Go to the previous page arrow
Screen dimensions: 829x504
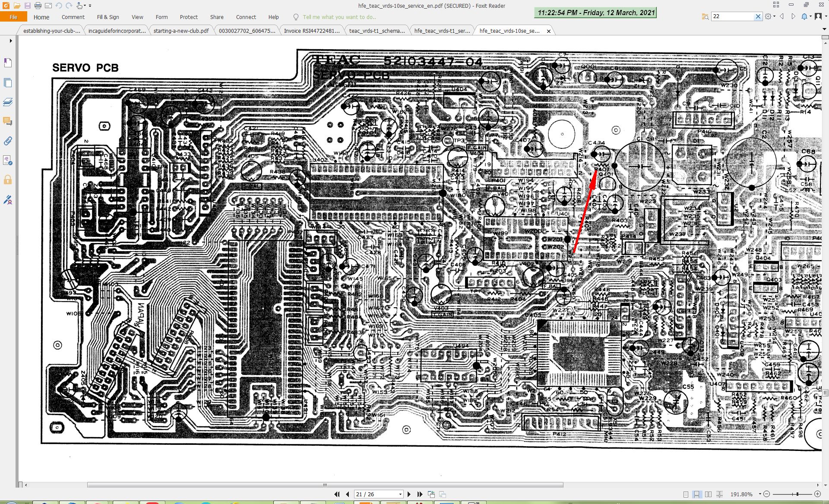pyautogui.click(x=347, y=494)
